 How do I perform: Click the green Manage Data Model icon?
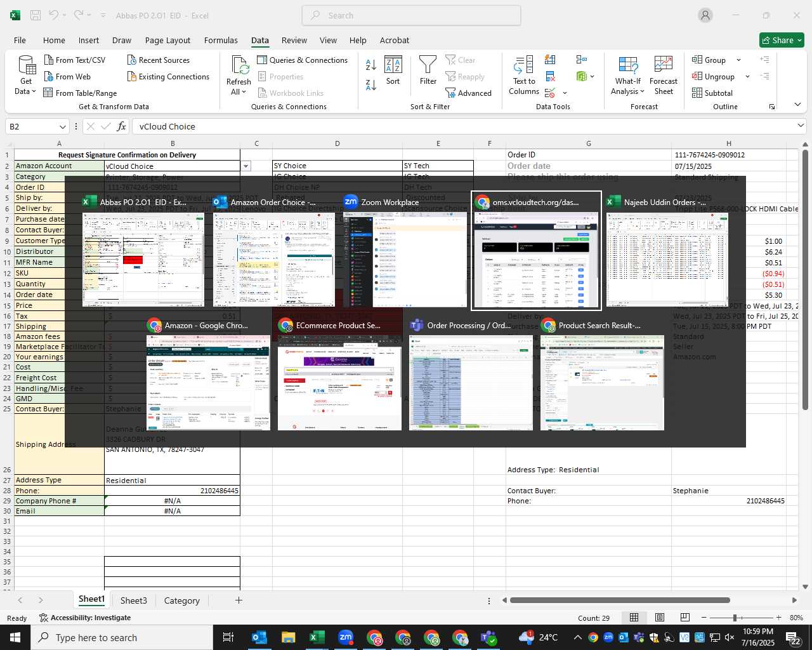582,76
